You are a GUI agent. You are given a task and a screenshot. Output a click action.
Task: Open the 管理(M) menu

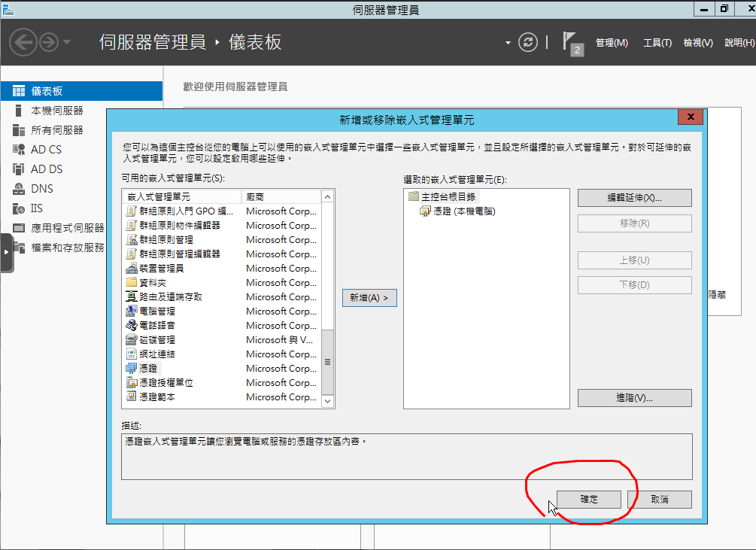(x=612, y=43)
